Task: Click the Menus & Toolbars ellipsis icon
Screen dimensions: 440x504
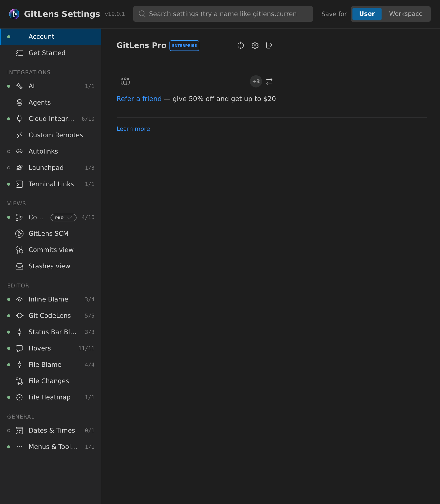Action: click(19, 447)
